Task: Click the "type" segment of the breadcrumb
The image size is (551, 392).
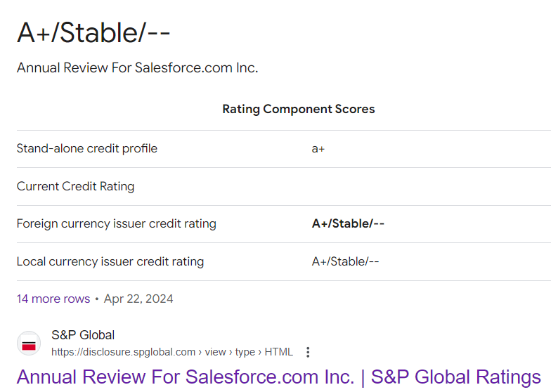Action: tap(246, 351)
